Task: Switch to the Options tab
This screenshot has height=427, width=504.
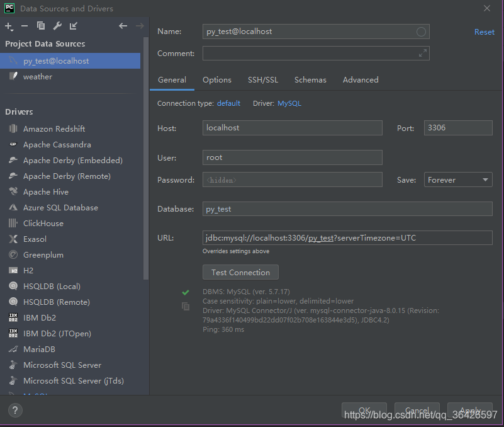Action: [217, 80]
